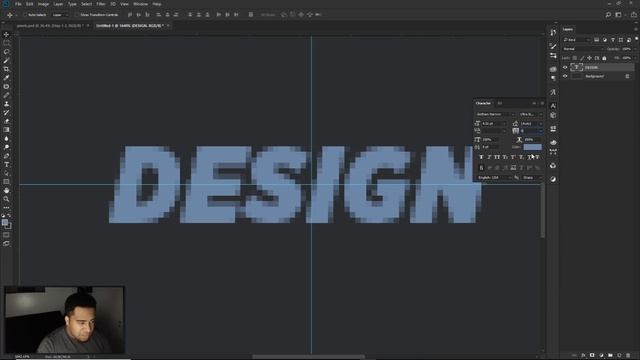Screen dimensions: 640x360
Task: Click the DESIGN layer thumbnail
Action: (577, 67)
